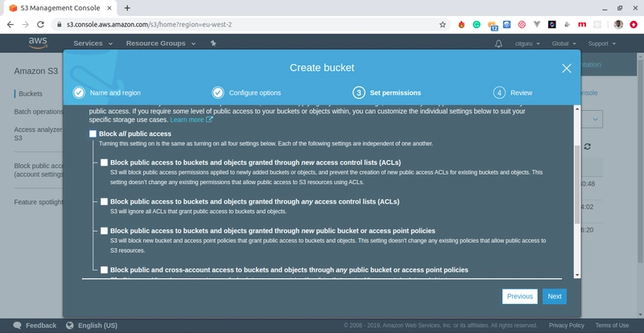
Task: Click the Name and region checkmark circle
Action: [79, 92]
